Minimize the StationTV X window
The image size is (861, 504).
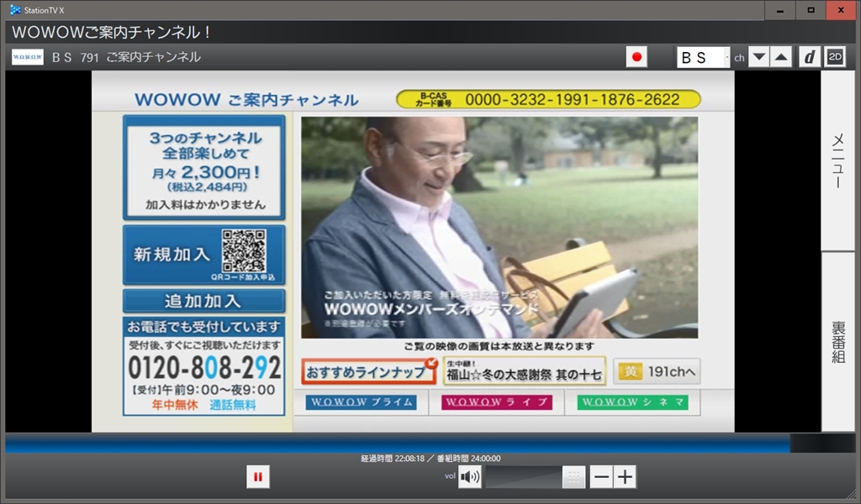(x=779, y=10)
